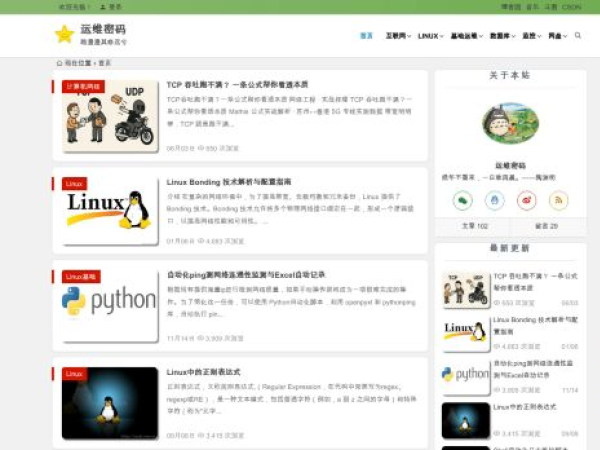The width and height of the screenshot is (600, 450).
Task: Click the WeChat icon in about panel
Action: pos(463,200)
